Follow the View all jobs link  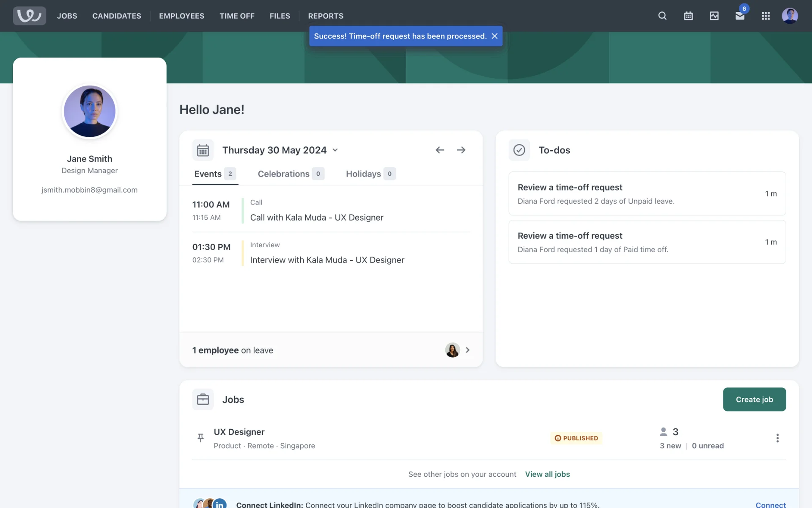547,474
